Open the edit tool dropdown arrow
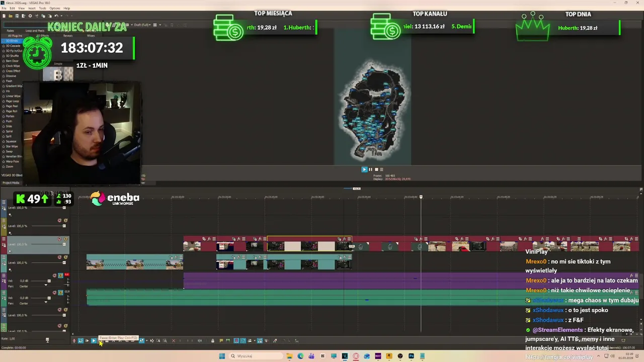 (147, 341)
